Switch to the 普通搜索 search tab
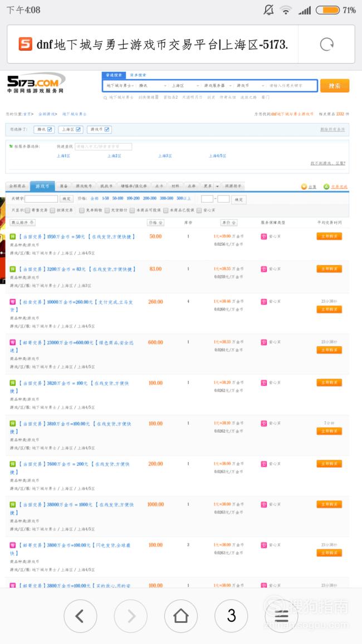 (114, 75)
